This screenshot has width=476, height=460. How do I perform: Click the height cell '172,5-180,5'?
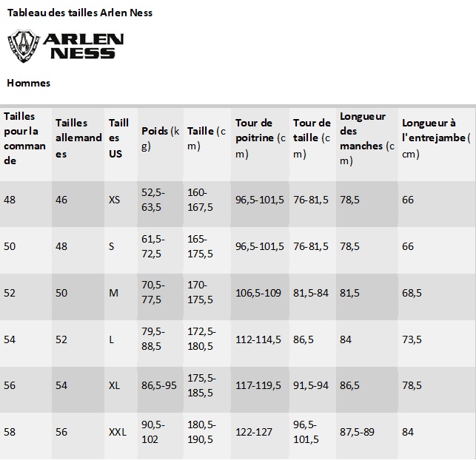[201, 339]
